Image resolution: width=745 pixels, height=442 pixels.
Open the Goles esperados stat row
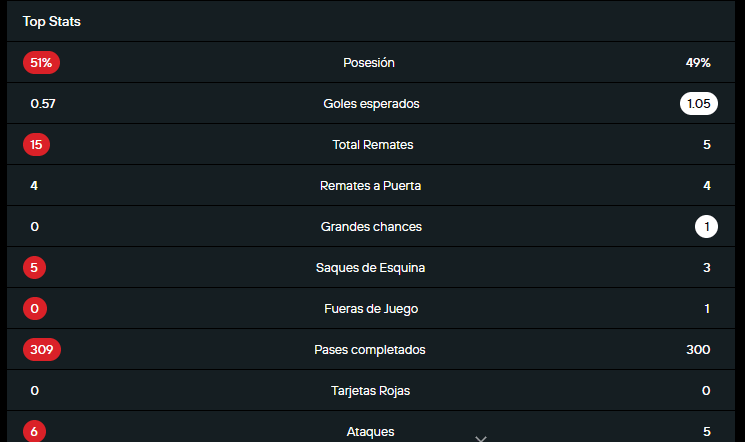(x=371, y=103)
